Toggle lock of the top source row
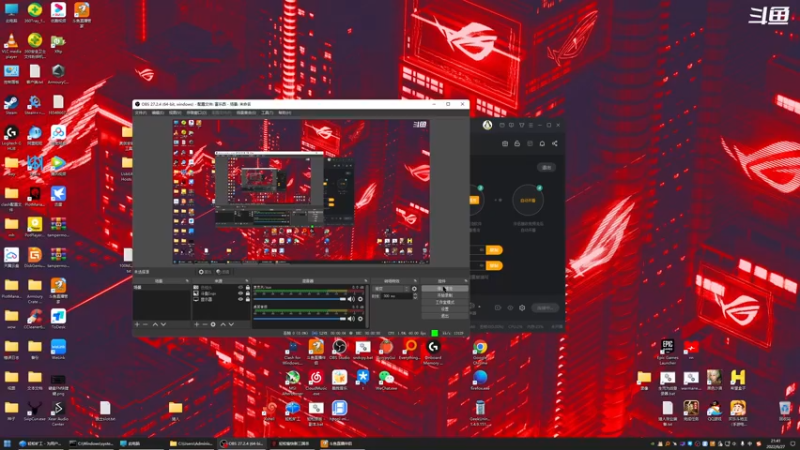800x450 pixels. click(248, 287)
